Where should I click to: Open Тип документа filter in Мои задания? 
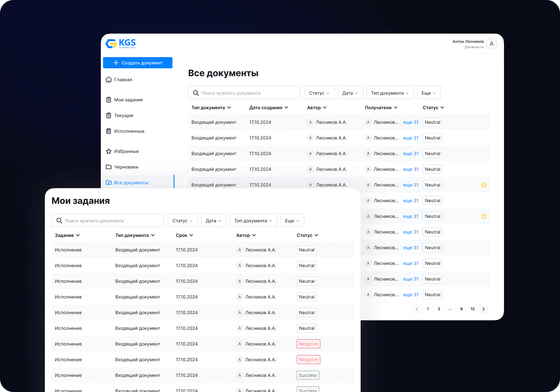point(253,221)
